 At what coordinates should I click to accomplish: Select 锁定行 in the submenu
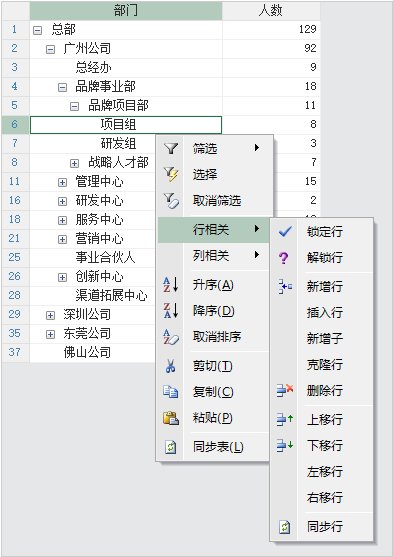[322, 232]
